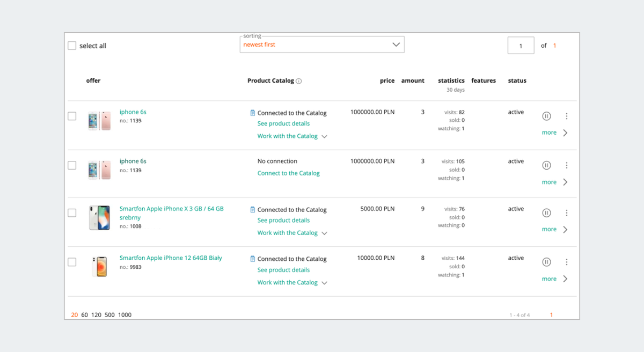644x352 pixels.
Task: Click Connect to the Catalog link
Action: coord(289,173)
